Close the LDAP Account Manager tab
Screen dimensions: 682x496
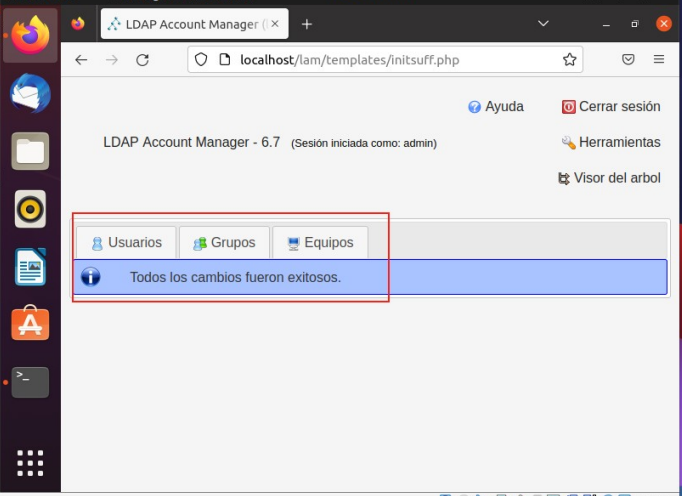(x=275, y=24)
